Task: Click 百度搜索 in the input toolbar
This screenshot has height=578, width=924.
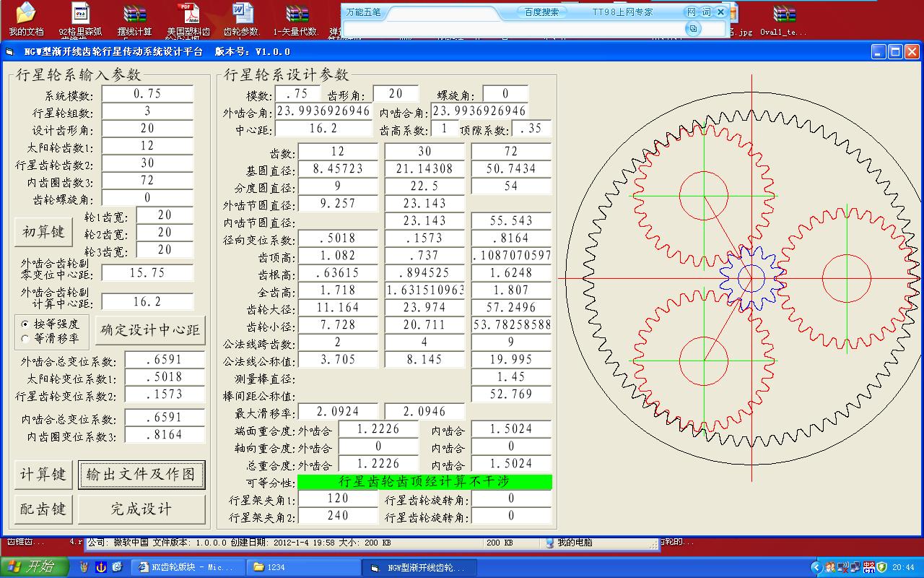Action: tap(541, 12)
